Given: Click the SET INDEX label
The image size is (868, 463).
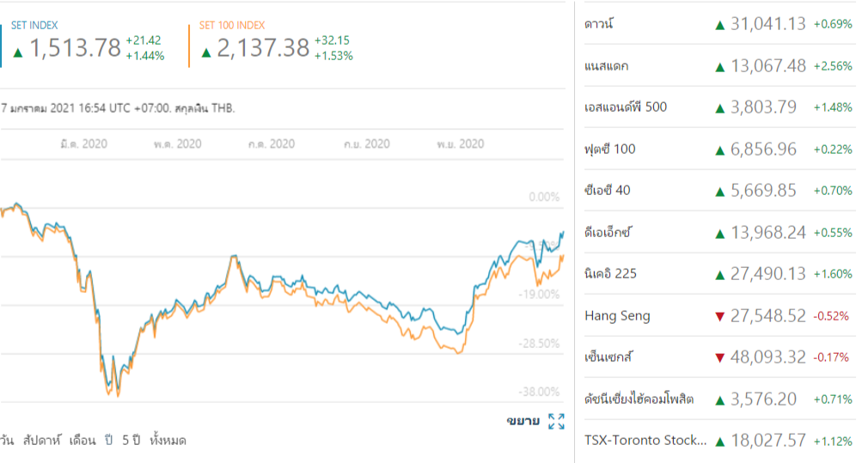Looking at the screenshot, I should (35, 26).
